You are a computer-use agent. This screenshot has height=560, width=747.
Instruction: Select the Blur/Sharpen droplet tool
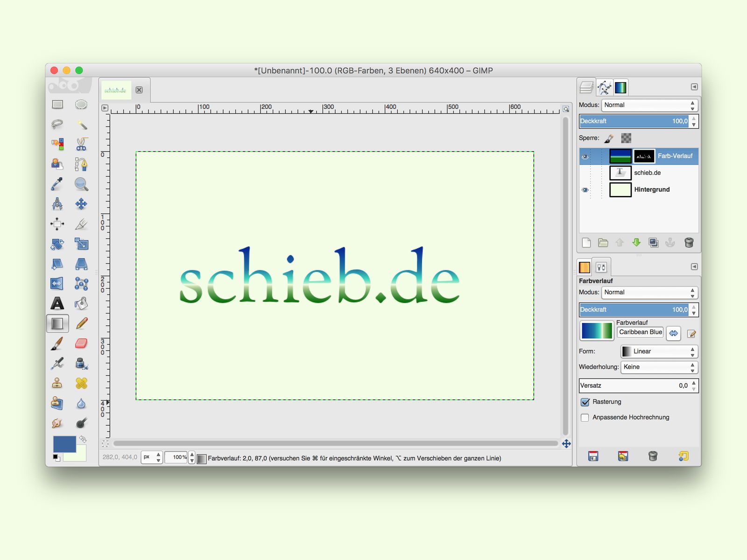point(81,403)
